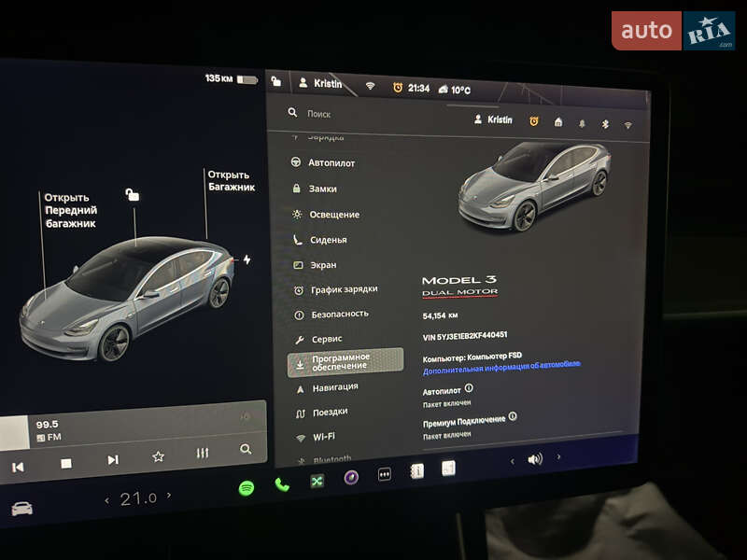The width and height of the screenshot is (747, 560).
Task: Toggle the favorite star for 99.5 FM
Action: coord(159,455)
